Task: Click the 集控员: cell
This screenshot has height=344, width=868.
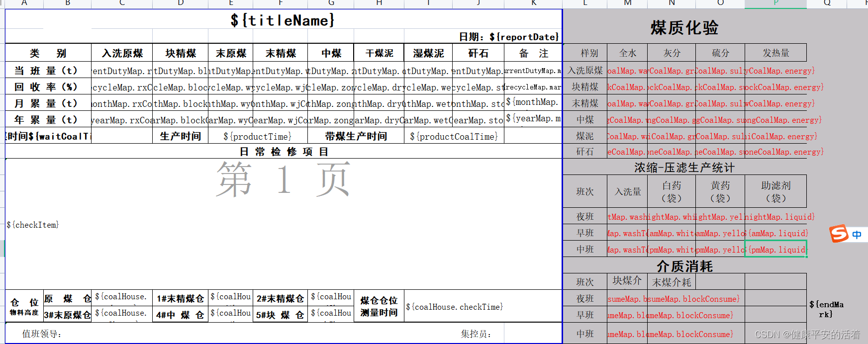Action: [x=476, y=334]
